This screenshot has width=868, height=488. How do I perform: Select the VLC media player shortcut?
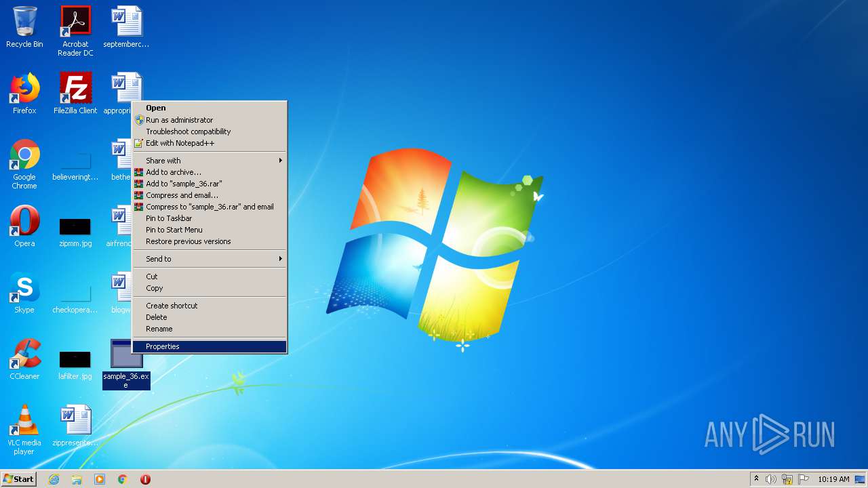point(24,430)
